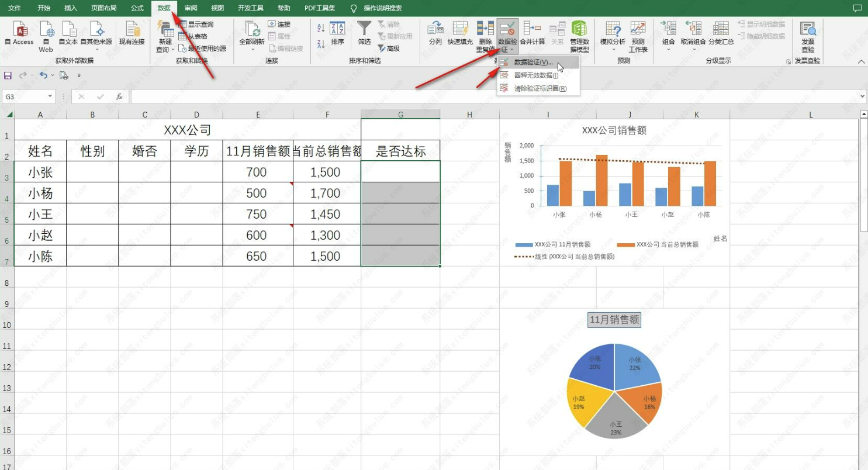The width and height of the screenshot is (868, 470).
Task: Switch to the 插入 ribbon tab
Action: click(71, 8)
